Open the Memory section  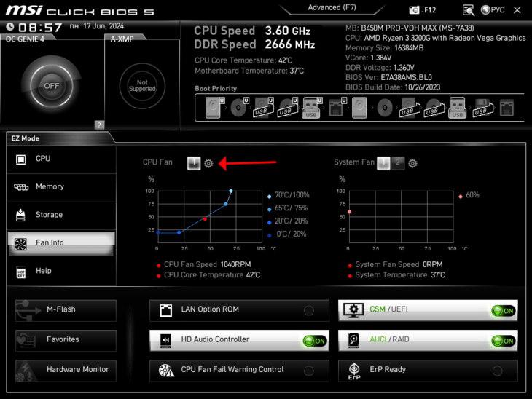tap(61, 187)
